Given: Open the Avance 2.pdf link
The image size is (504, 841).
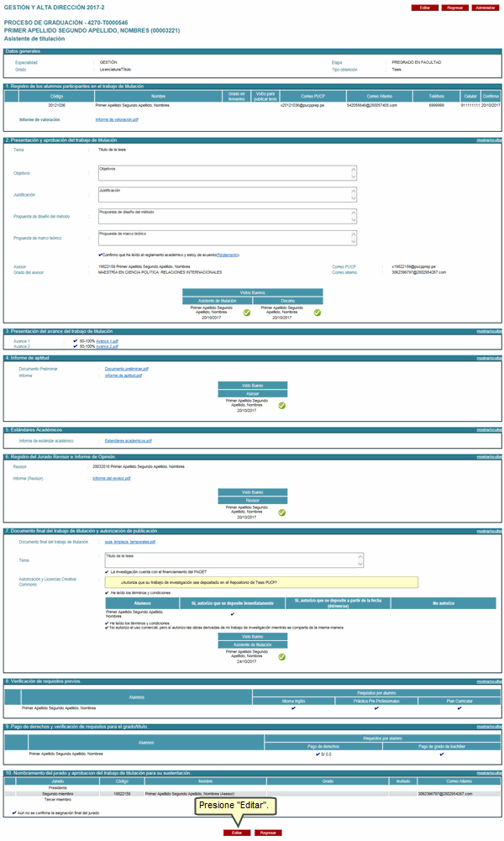Looking at the screenshot, I should pos(108,346).
